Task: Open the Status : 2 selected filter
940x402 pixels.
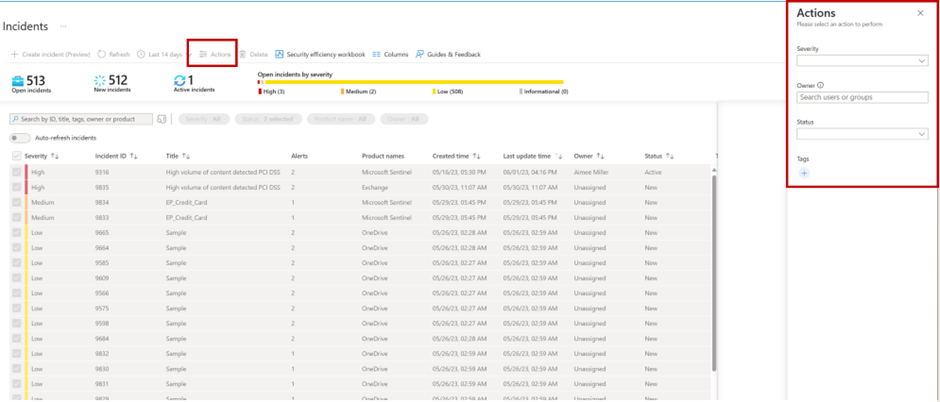Action: pyautogui.click(x=267, y=119)
